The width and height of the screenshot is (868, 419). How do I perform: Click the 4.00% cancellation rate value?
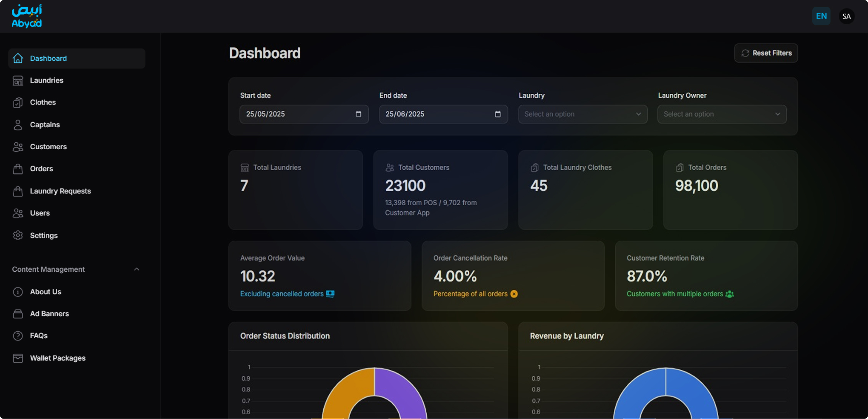[x=455, y=276]
